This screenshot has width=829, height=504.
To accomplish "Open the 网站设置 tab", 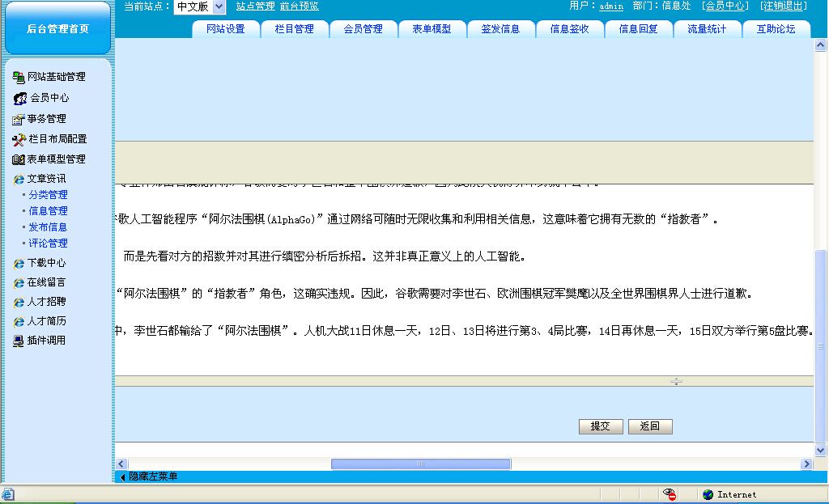I will tap(225, 29).
